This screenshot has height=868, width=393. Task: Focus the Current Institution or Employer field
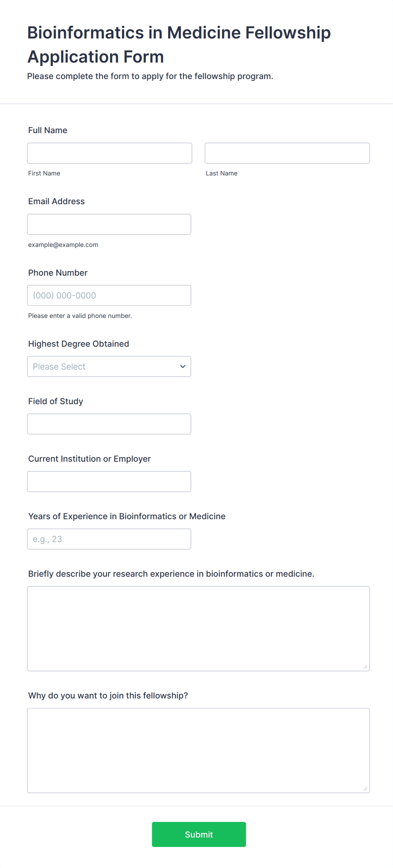click(109, 482)
